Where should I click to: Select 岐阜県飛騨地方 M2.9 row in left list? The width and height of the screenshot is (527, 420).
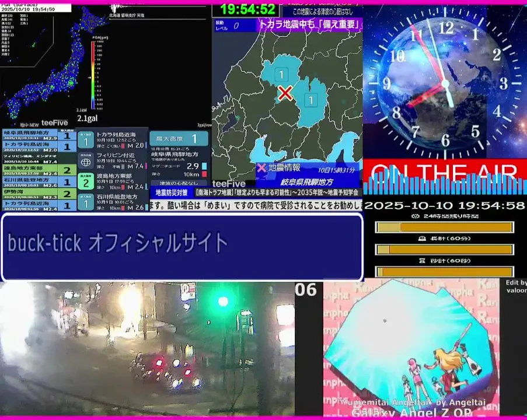(x=39, y=135)
